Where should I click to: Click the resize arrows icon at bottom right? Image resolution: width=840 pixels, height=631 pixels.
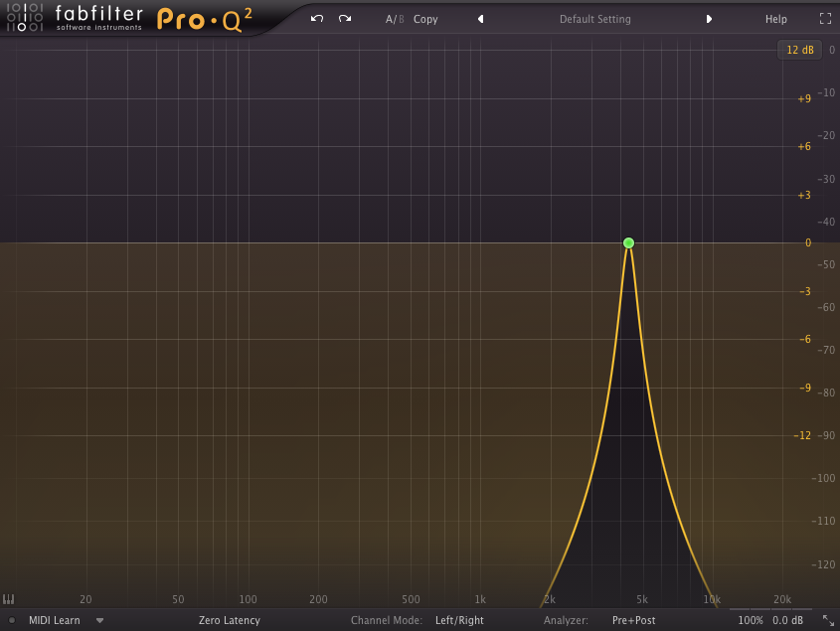[828, 620]
